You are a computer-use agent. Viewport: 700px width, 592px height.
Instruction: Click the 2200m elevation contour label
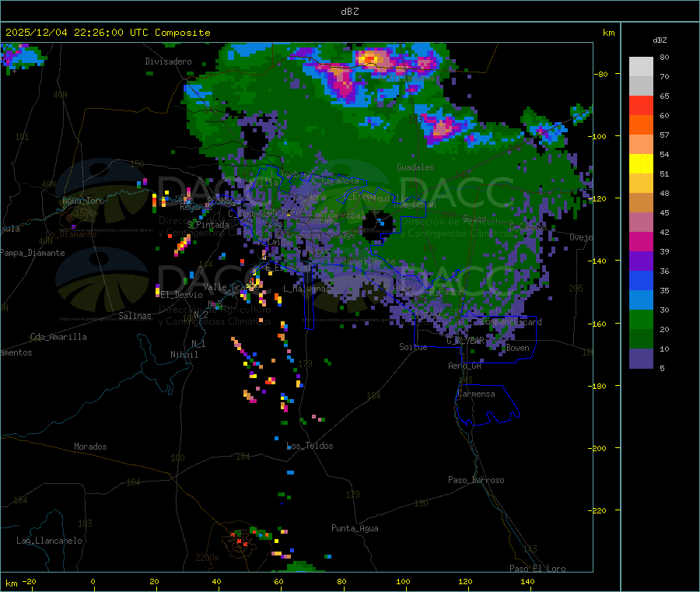(x=207, y=558)
